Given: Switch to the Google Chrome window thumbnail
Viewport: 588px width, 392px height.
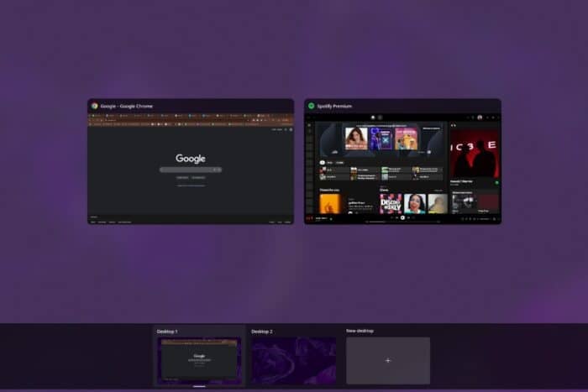Looking at the screenshot, I should 191,161.
